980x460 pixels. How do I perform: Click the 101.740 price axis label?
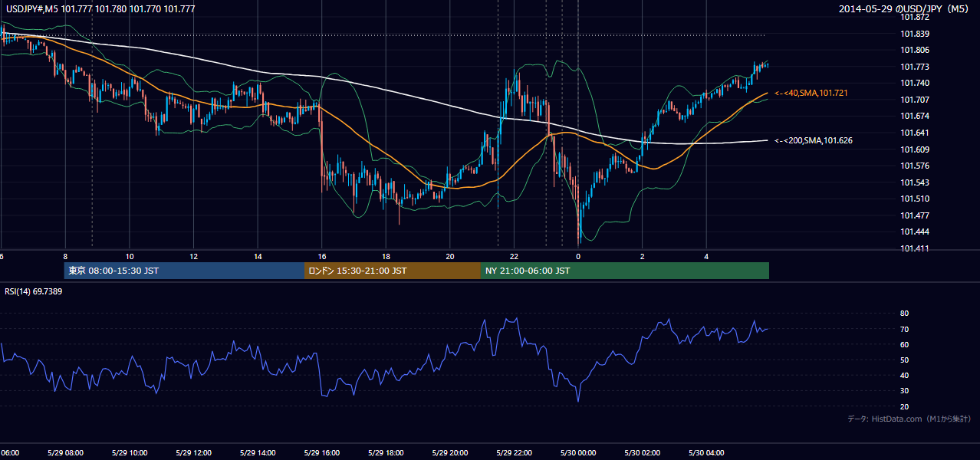(915, 83)
